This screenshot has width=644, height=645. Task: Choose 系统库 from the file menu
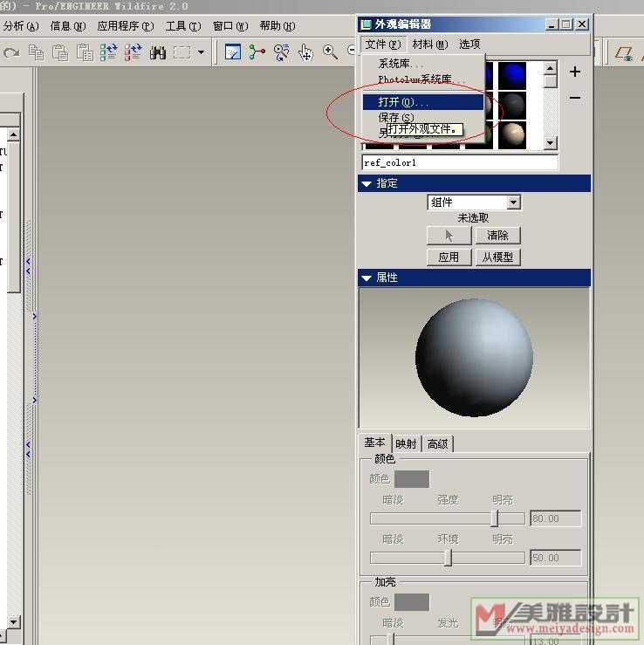click(422, 64)
